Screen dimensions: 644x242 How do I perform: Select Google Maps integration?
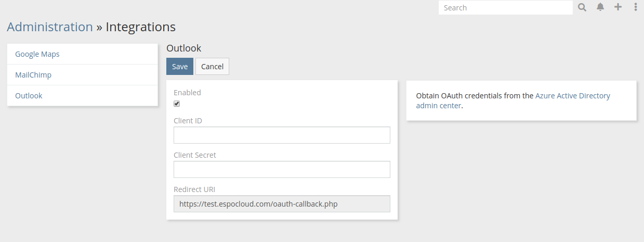click(37, 54)
